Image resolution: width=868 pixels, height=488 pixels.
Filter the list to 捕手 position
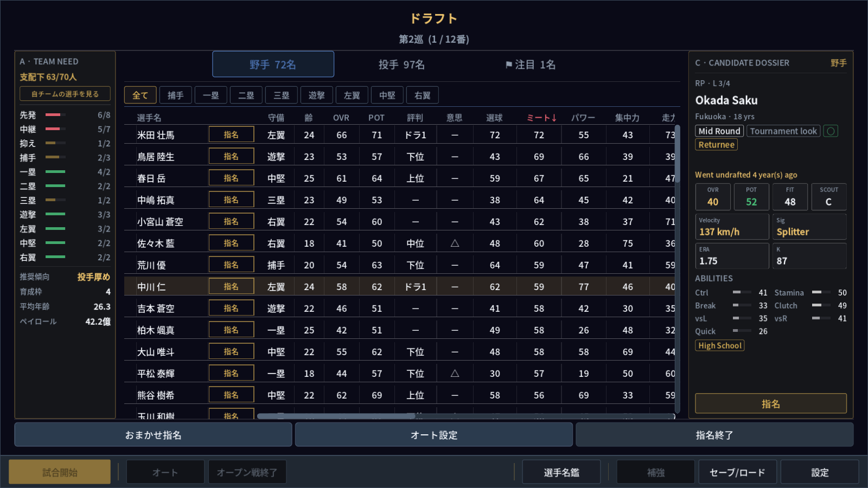176,95
